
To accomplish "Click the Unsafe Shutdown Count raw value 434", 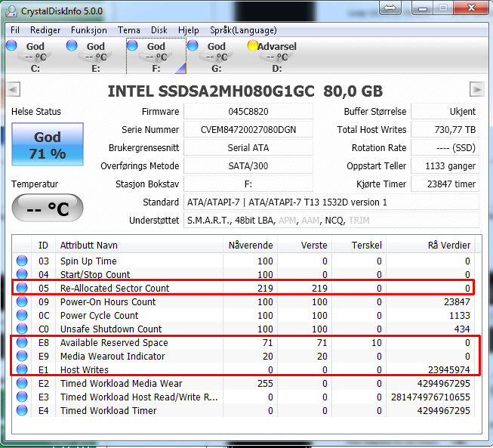I will (462, 329).
